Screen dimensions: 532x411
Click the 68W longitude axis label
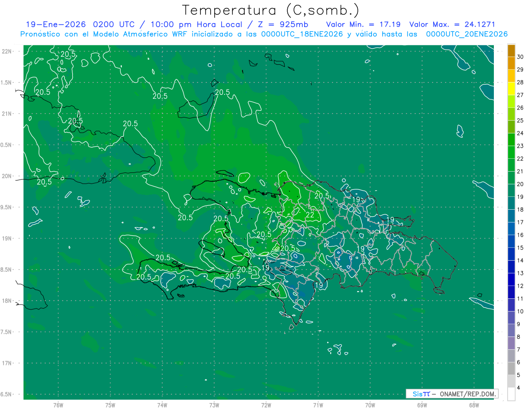(473, 405)
